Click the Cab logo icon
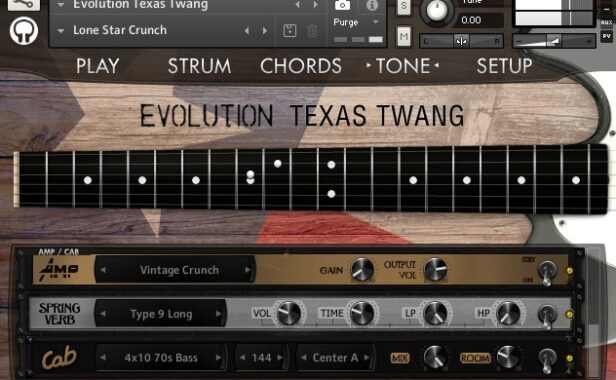Viewport: 616px width, 380px height. tap(59, 357)
